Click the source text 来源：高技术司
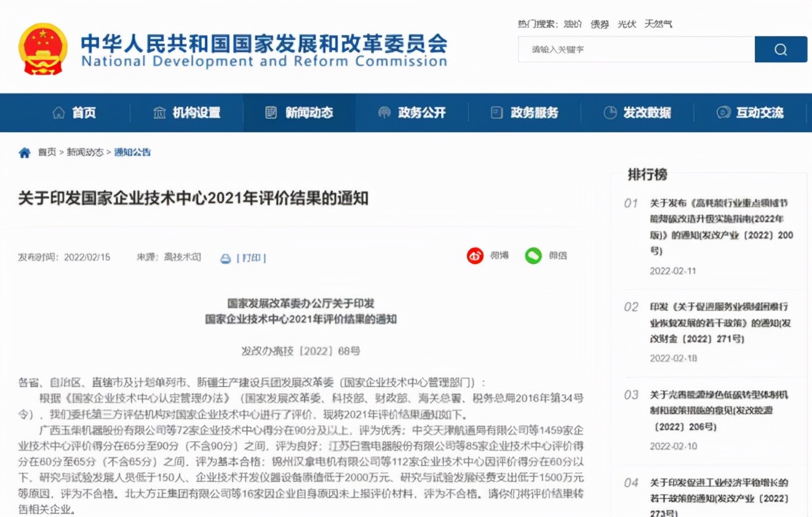The image size is (812, 517). click(x=169, y=257)
